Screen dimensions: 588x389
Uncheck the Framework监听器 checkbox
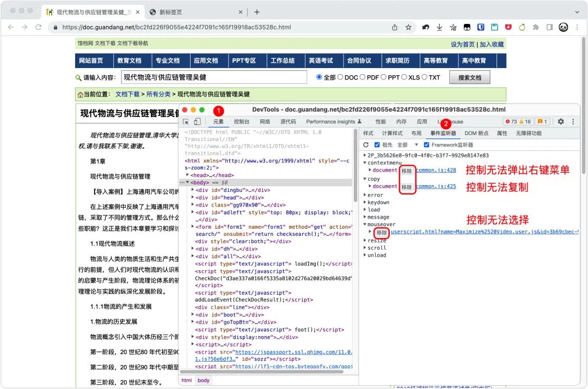coord(426,145)
